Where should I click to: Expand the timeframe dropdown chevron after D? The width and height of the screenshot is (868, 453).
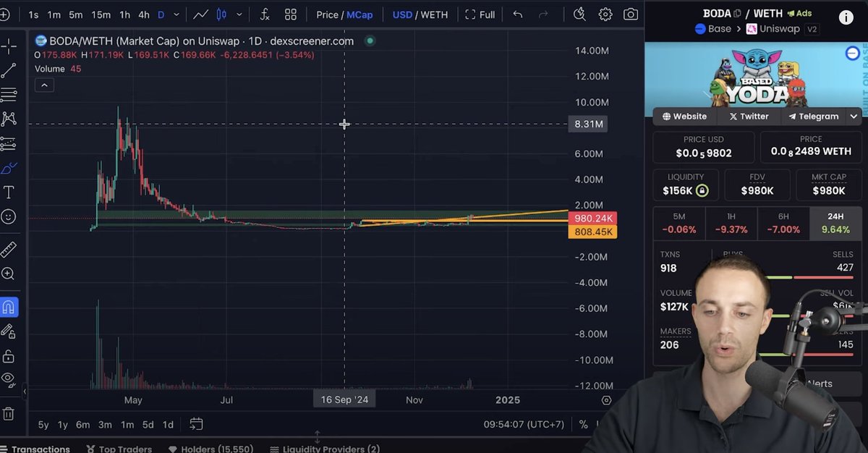[x=177, y=14]
